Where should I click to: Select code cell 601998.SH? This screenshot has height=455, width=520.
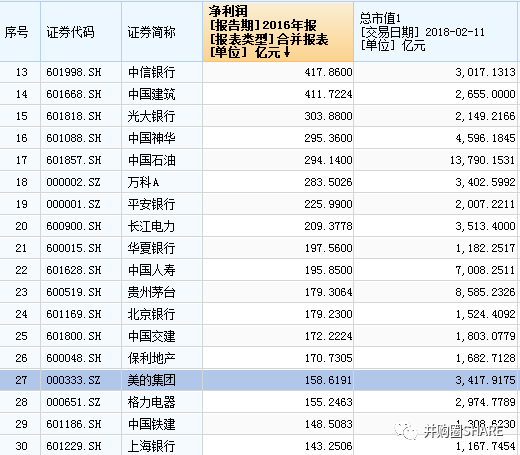(81, 72)
